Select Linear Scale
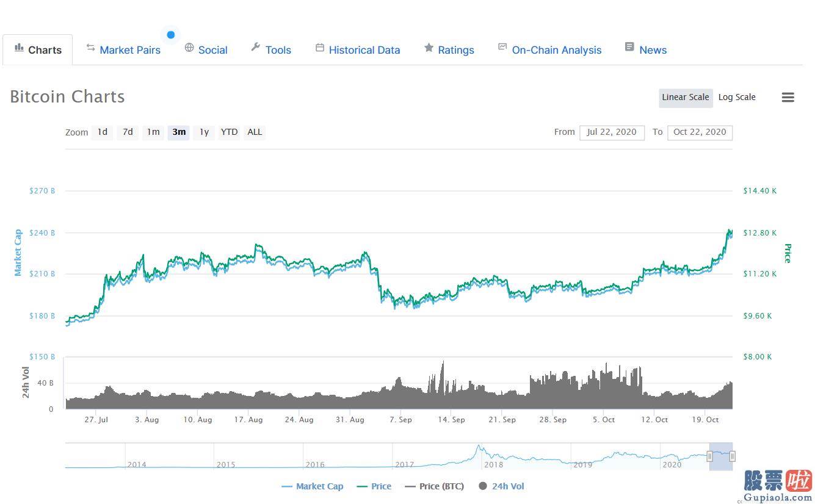The image size is (815, 504). 686,97
